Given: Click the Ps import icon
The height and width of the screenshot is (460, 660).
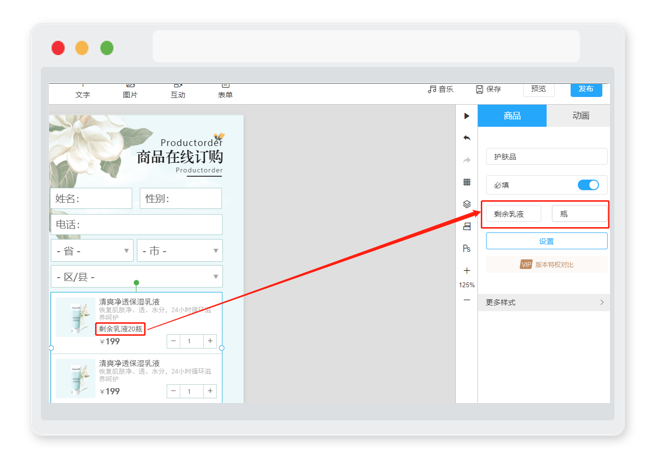Looking at the screenshot, I should (x=466, y=248).
